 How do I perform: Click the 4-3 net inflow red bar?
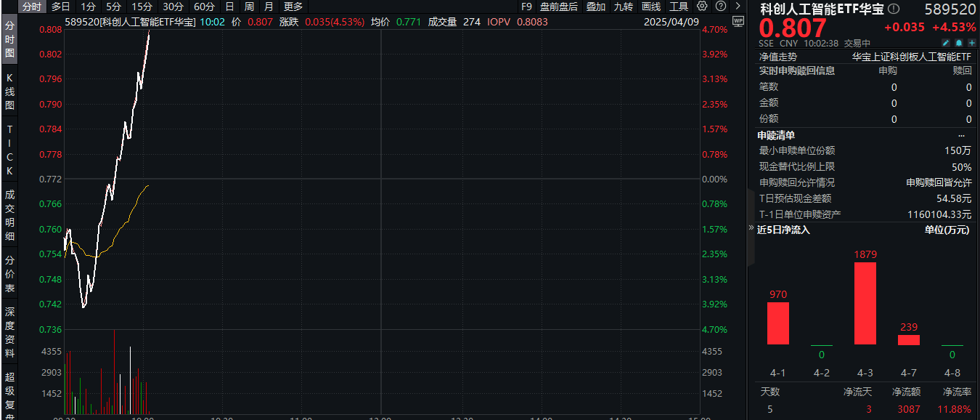(865, 303)
